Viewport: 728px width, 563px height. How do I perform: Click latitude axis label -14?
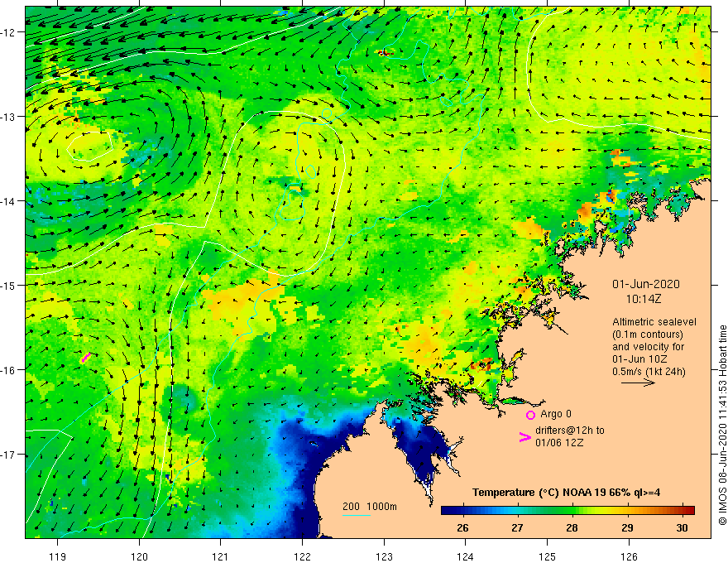[8, 201]
